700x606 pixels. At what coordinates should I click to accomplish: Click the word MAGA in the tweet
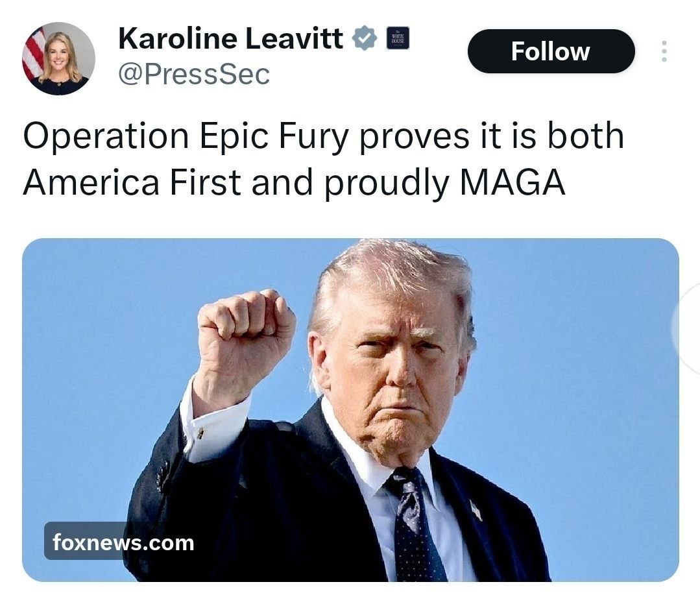point(512,182)
